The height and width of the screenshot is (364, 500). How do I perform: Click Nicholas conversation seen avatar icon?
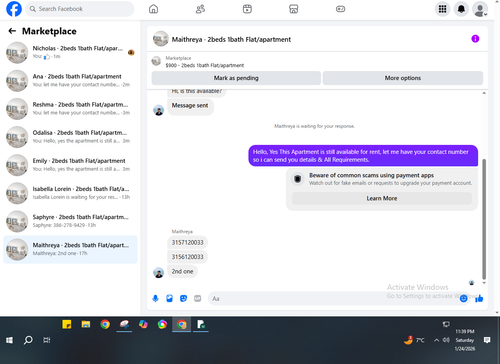click(x=131, y=52)
